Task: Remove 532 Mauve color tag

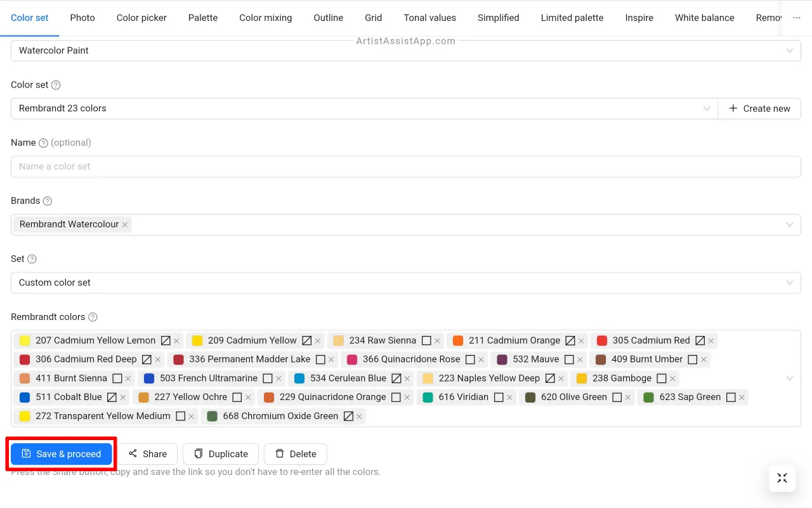Action: pos(580,359)
